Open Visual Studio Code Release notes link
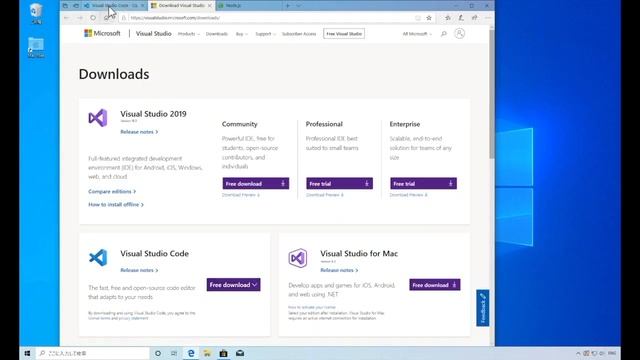 click(x=139, y=270)
